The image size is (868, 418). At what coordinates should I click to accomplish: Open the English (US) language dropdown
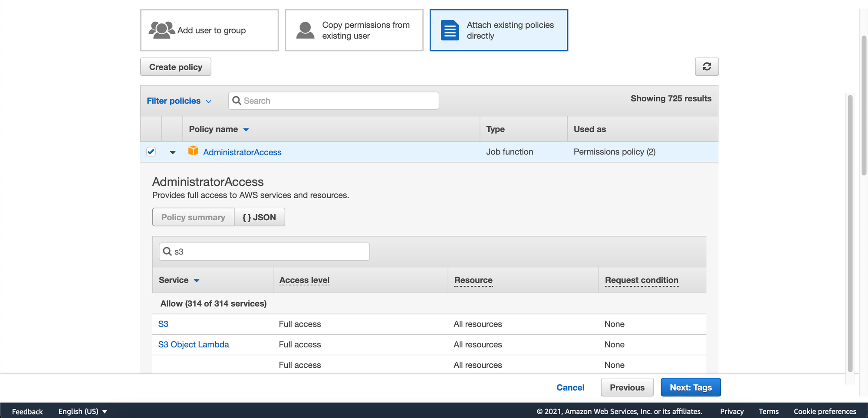point(82,411)
